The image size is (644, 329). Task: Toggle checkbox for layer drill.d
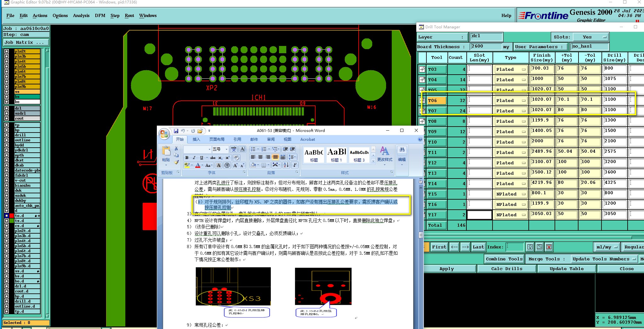click(7, 301)
